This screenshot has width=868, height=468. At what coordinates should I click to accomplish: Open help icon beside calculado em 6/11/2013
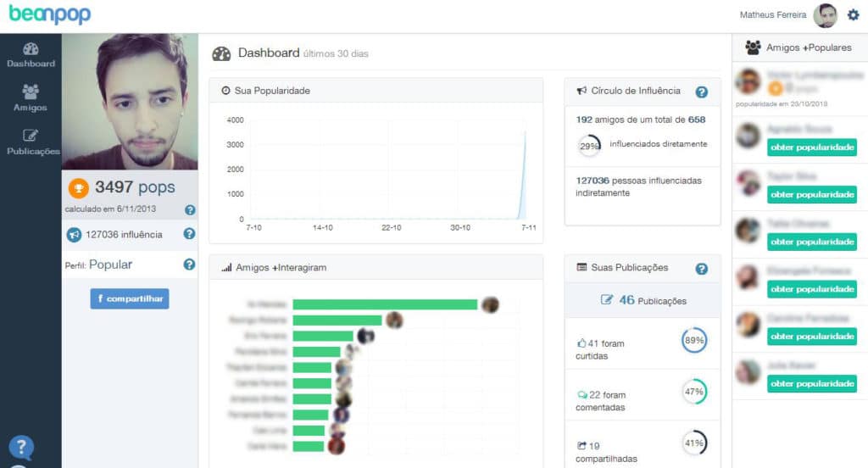[190, 210]
